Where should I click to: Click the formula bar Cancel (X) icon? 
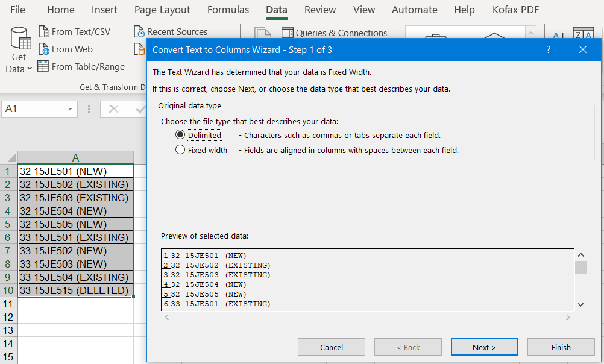[112, 109]
